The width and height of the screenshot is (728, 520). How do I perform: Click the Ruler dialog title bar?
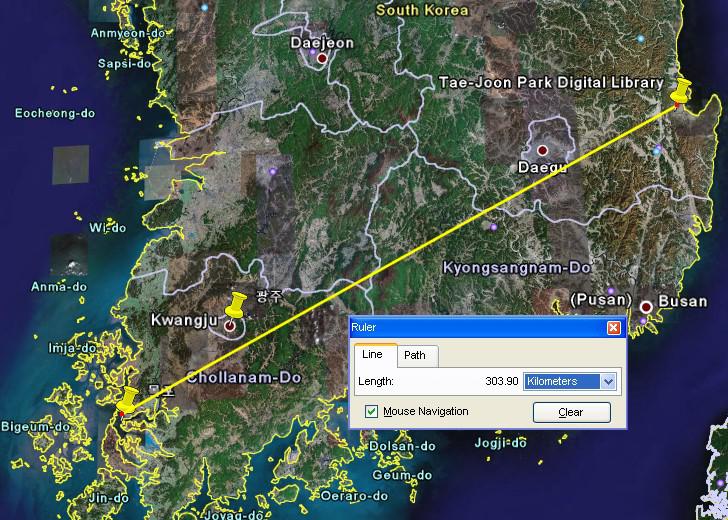tap(488, 327)
